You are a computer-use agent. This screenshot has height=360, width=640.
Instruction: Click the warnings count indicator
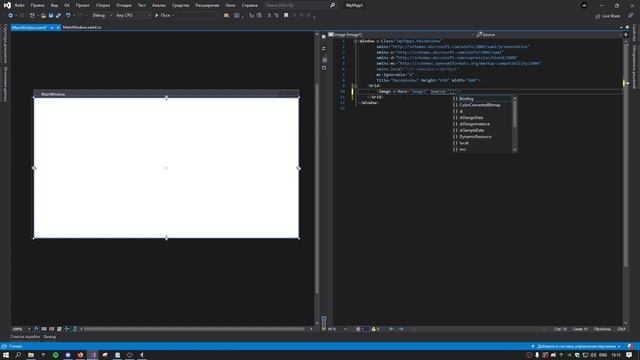click(x=375, y=329)
